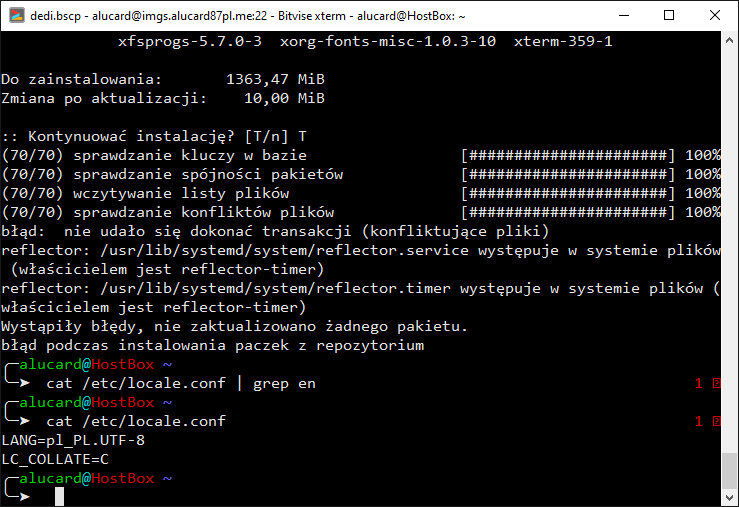The height and width of the screenshot is (507, 739).
Task: Click the xterm-359-1 package name
Action: [x=563, y=41]
